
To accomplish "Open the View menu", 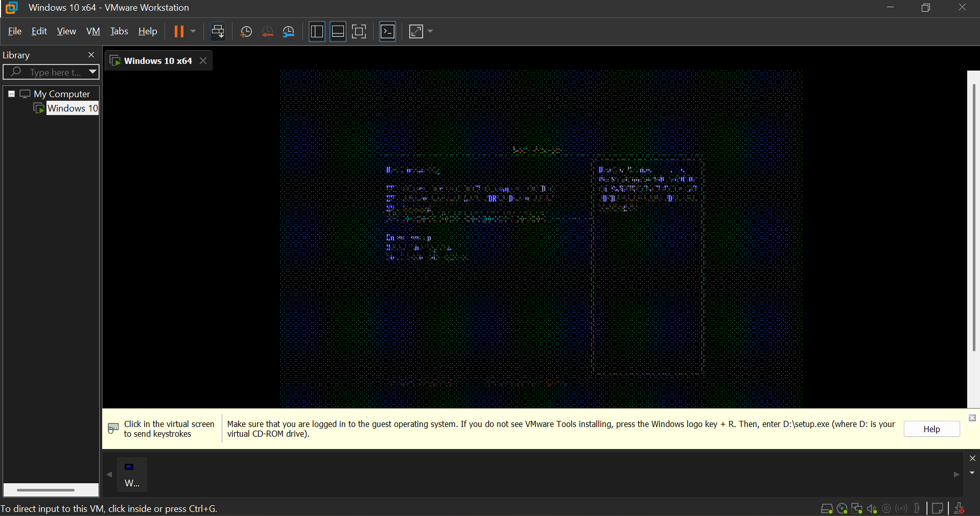I will click(66, 32).
